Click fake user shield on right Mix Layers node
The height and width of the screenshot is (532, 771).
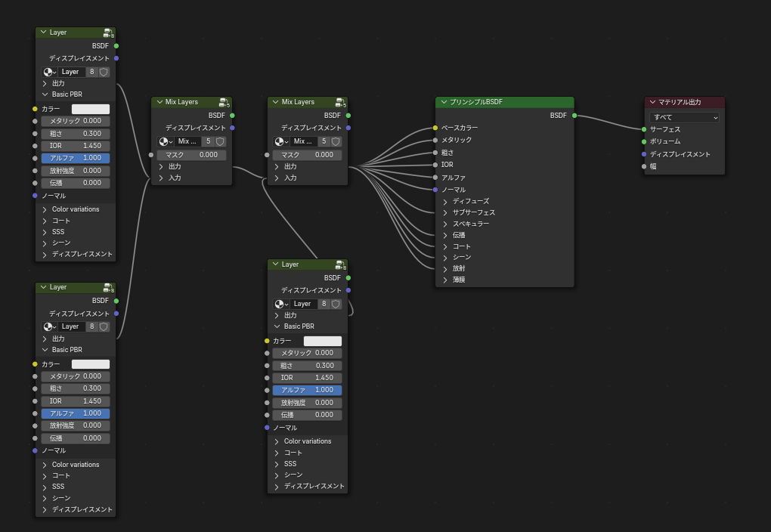point(336,141)
